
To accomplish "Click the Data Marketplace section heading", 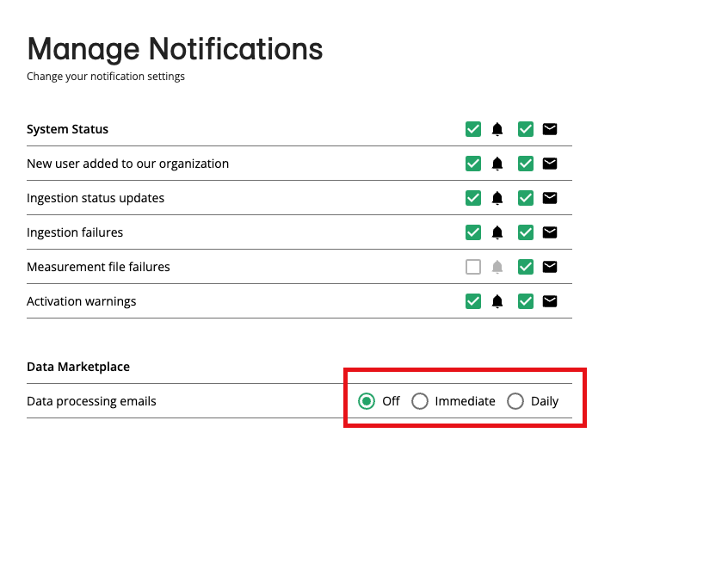I will point(78,367).
